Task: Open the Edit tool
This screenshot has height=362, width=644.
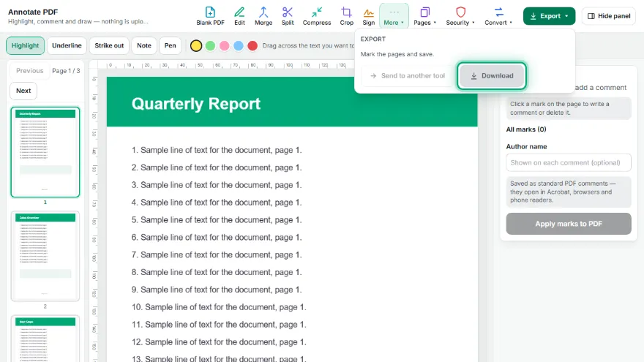Action: pos(239,16)
